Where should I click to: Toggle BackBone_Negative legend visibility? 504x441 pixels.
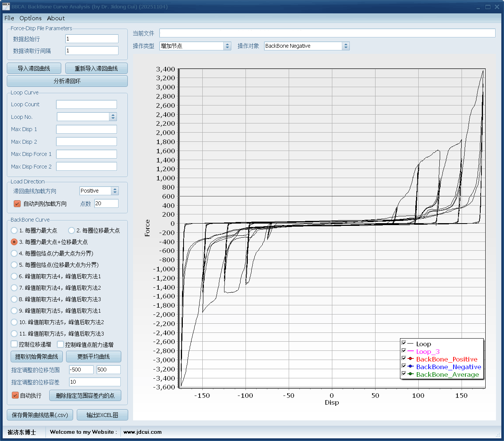404,366
